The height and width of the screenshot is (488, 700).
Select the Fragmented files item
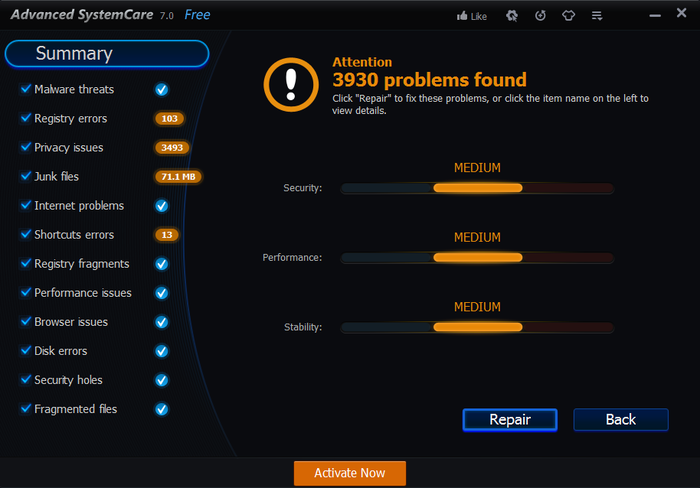75,409
